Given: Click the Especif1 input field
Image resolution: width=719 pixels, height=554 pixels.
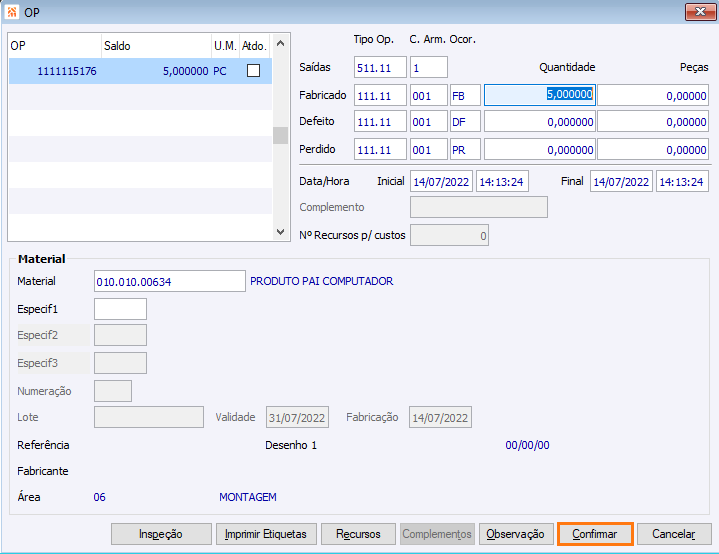Looking at the screenshot, I should click(120, 309).
